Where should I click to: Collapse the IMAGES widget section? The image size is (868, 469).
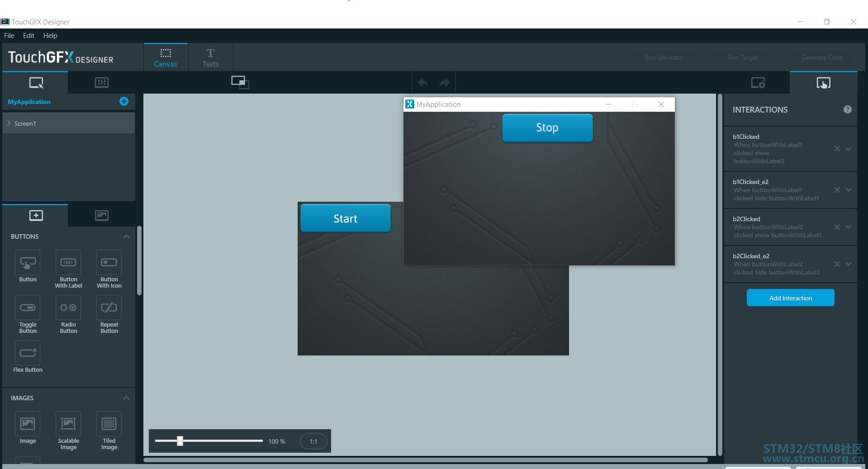click(x=126, y=398)
